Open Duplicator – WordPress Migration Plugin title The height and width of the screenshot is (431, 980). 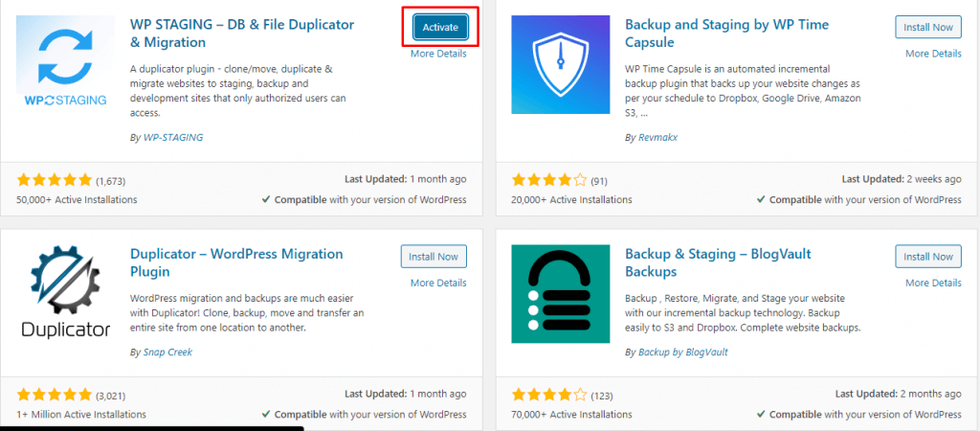coord(236,263)
